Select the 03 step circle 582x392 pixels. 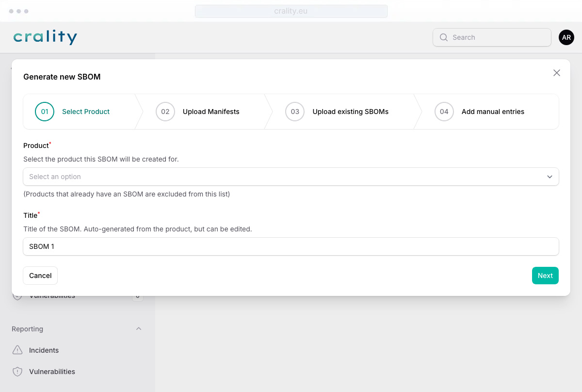(x=295, y=112)
